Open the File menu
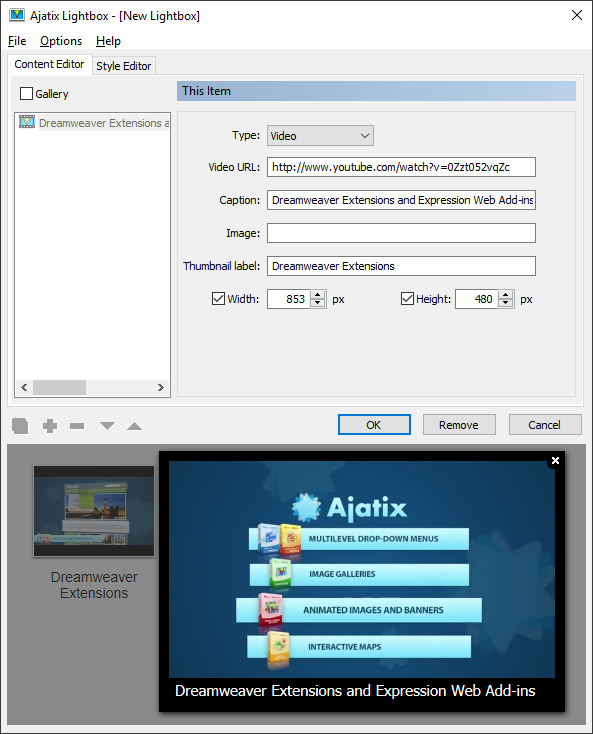The width and height of the screenshot is (593, 734). tap(17, 41)
